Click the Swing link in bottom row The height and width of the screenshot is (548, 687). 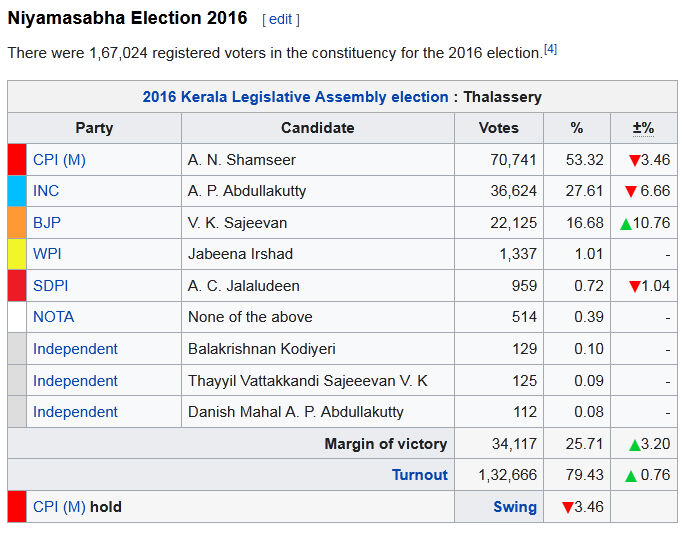point(515,507)
